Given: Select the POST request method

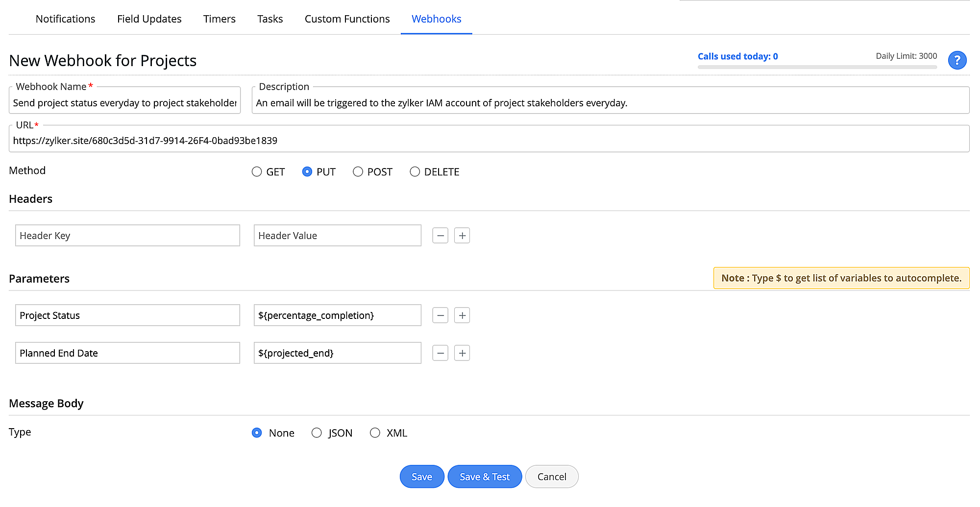Looking at the screenshot, I should [358, 171].
